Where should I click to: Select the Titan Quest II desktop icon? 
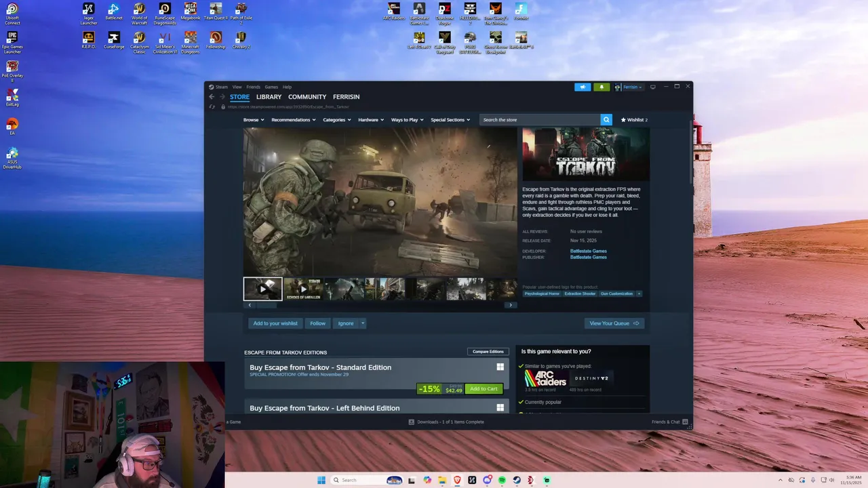pyautogui.click(x=216, y=12)
